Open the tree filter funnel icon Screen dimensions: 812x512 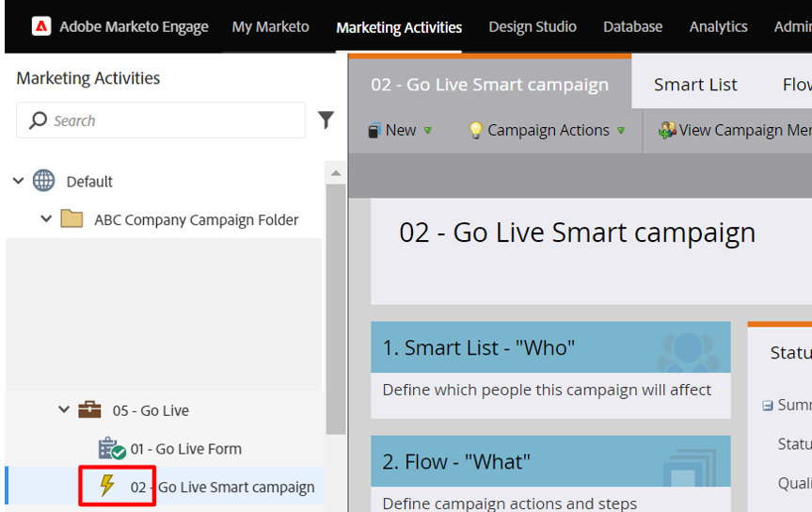pyautogui.click(x=326, y=120)
